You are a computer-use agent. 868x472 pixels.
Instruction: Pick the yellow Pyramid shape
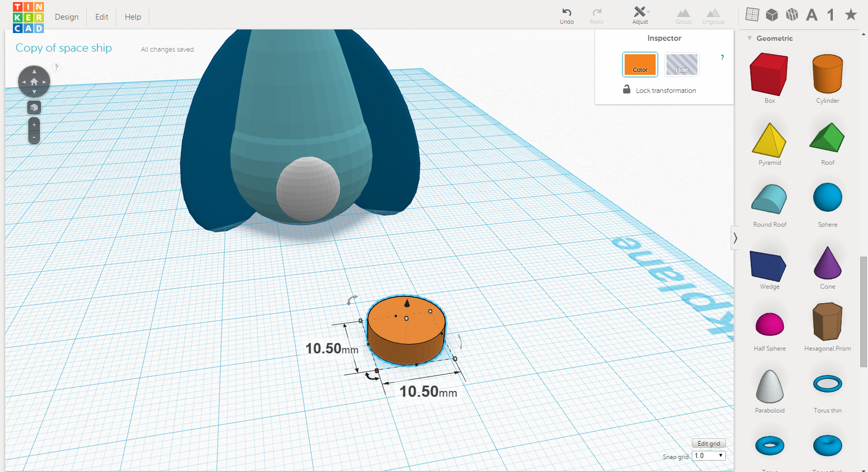coord(769,140)
